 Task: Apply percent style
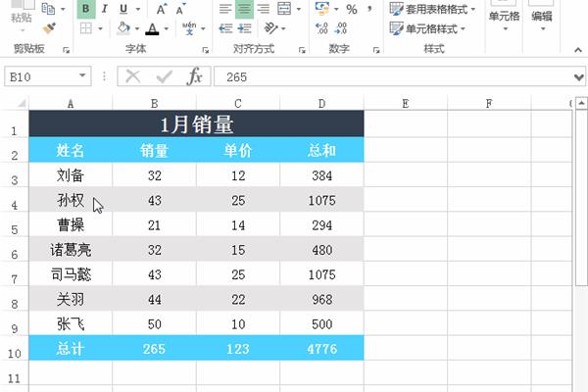(352, 9)
